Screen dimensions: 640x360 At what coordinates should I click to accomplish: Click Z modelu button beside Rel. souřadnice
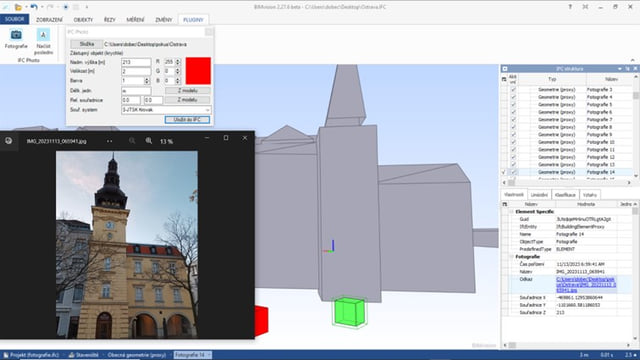point(188,100)
